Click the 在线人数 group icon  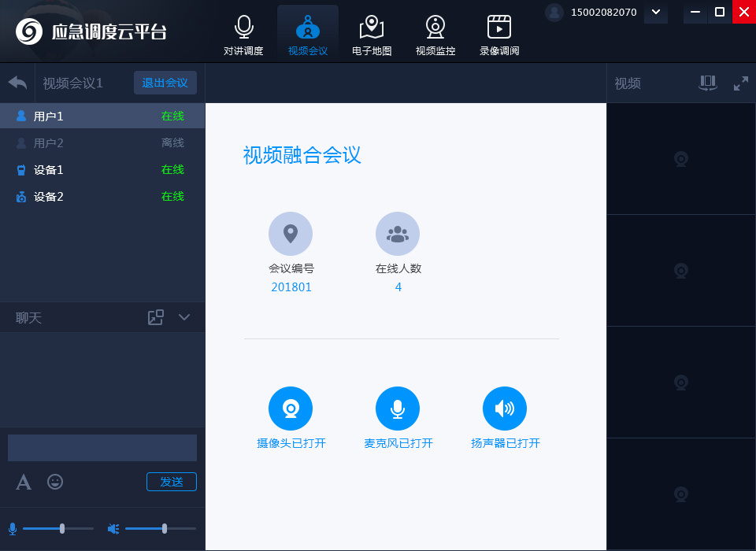point(398,234)
